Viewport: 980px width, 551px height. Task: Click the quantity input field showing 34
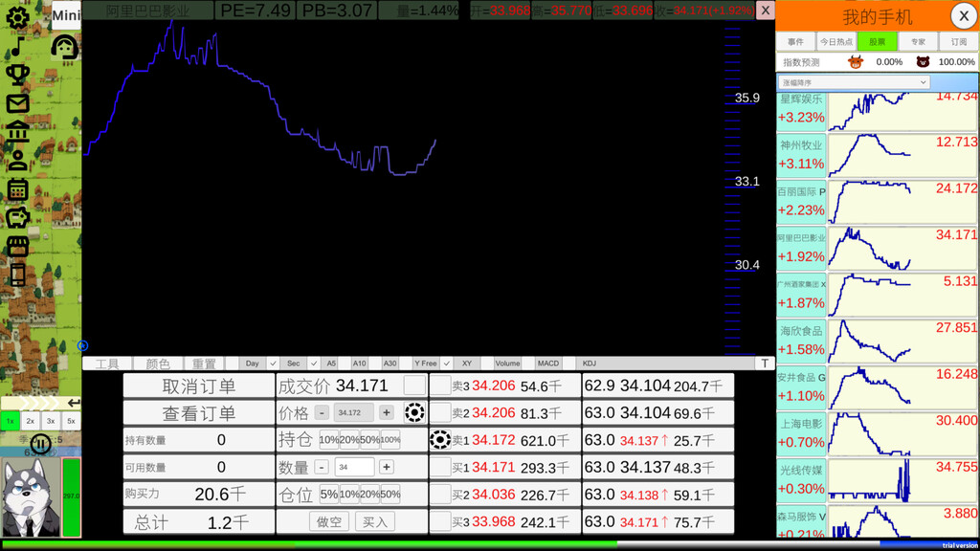point(354,467)
